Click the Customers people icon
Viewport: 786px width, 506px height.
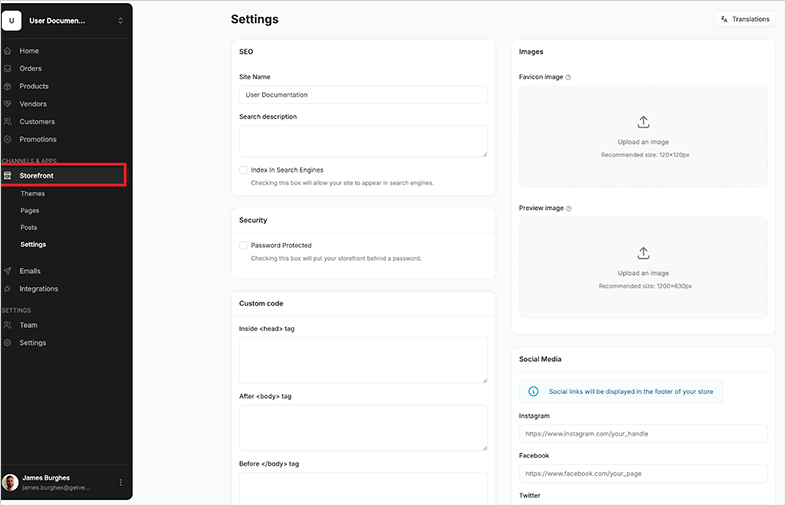[8, 121]
